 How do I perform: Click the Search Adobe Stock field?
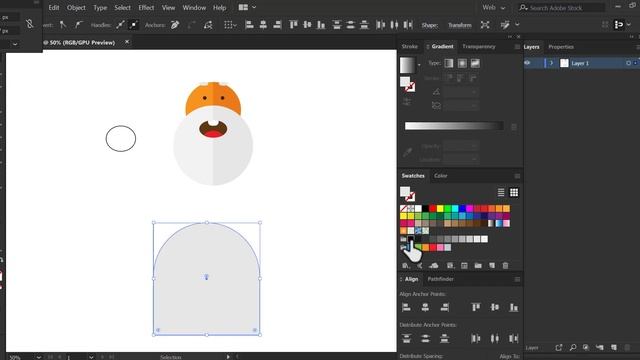click(x=561, y=7)
